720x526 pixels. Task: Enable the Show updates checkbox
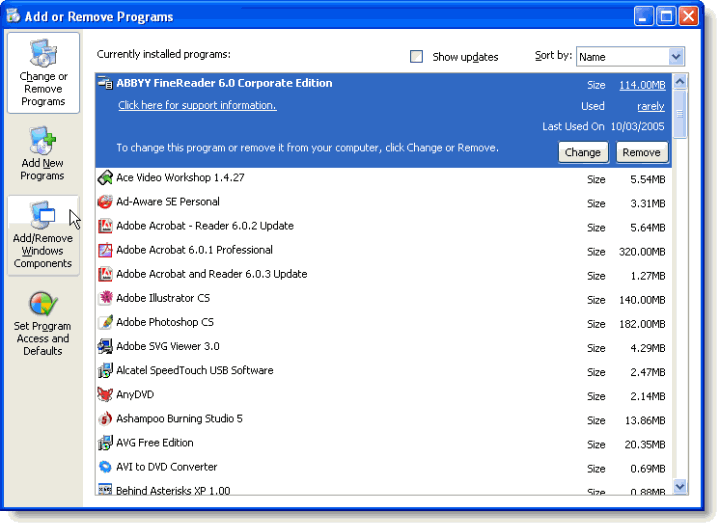[416, 56]
